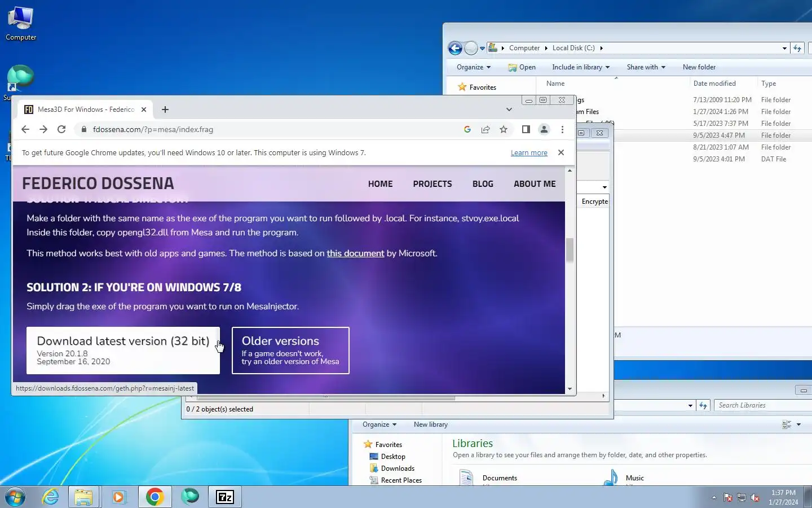Viewport: 812px width, 508px height.
Task: Open Windows Explorer taskbar icon
Action: [x=83, y=497]
